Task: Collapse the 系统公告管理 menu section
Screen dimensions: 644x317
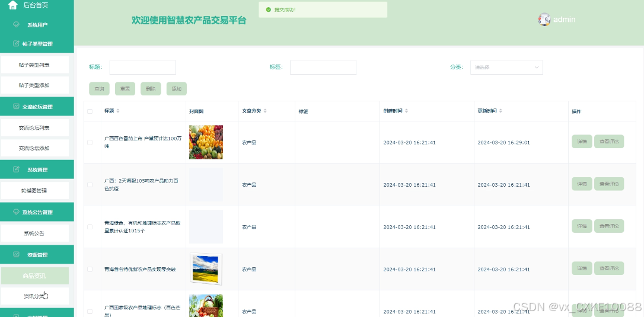Action: [x=37, y=212]
